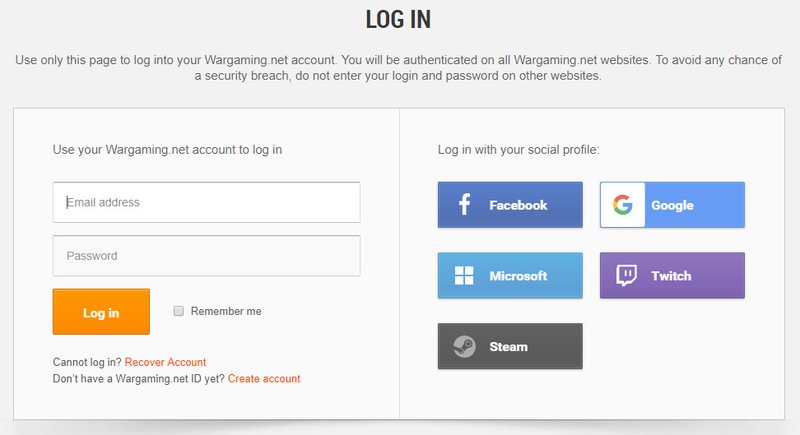Click the 'Use your Wargaming.net account to log in' text
This screenshot has width=800, height=435.
[167, 149]
